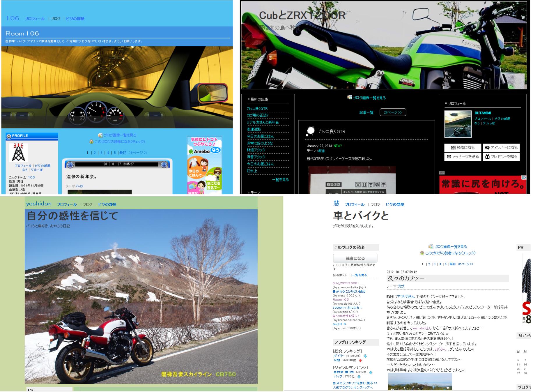Viewport: 533px width, 392px height.
Task: Click the 読者になる button in BUTAMIMI profile
Action: [x=462, y=148]
